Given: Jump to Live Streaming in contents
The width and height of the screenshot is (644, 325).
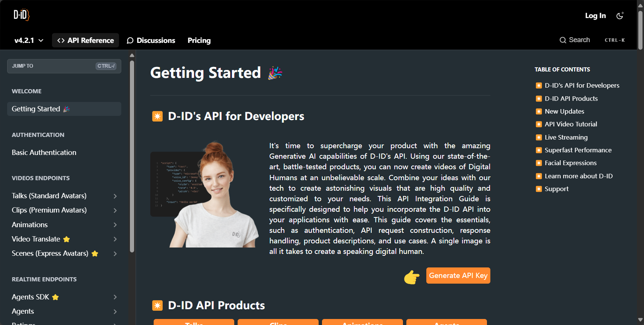Looking at the screenshot, I should (566, 137).
